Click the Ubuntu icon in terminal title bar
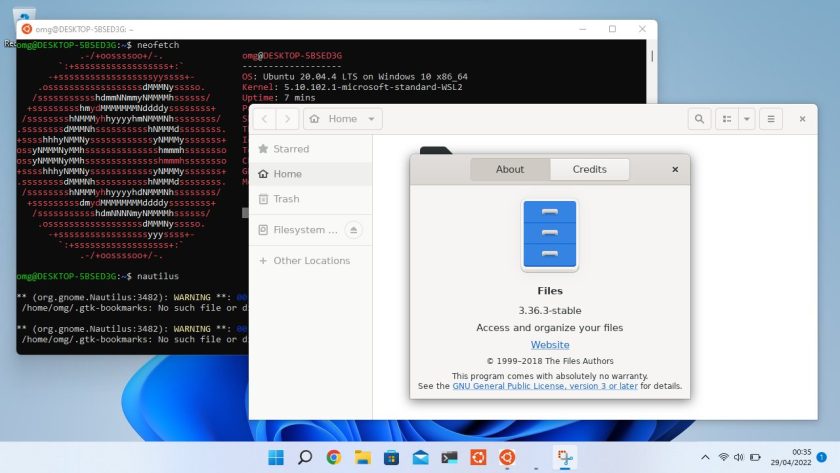Viewport: 840px width, 473px height. (x=27, y=29)
